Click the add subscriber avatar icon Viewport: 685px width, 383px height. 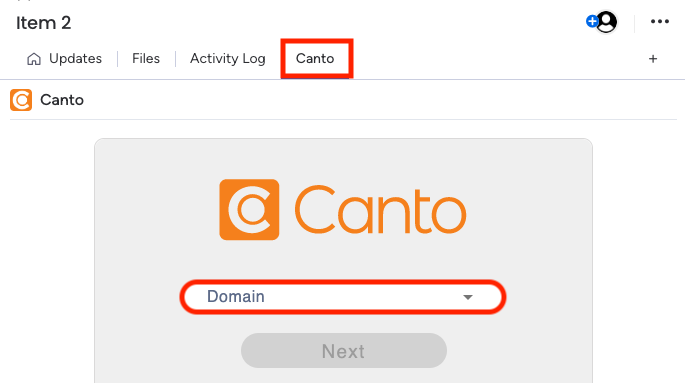602,21
